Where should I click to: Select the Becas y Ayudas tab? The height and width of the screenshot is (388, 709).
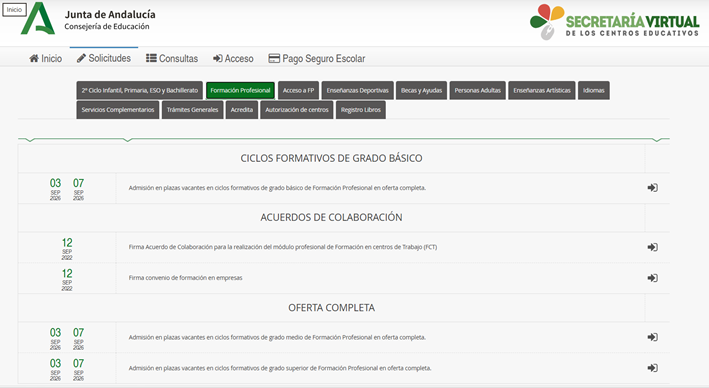pyautogui.click(x=421, y=90)
